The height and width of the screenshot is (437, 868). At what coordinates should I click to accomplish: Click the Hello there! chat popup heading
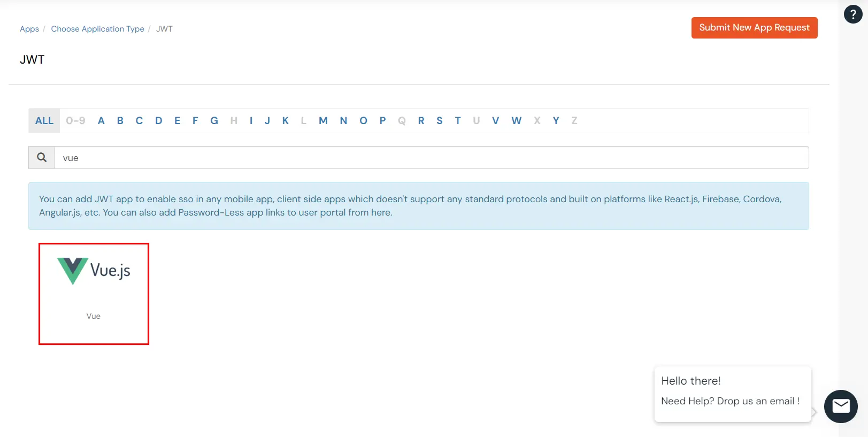691,381
